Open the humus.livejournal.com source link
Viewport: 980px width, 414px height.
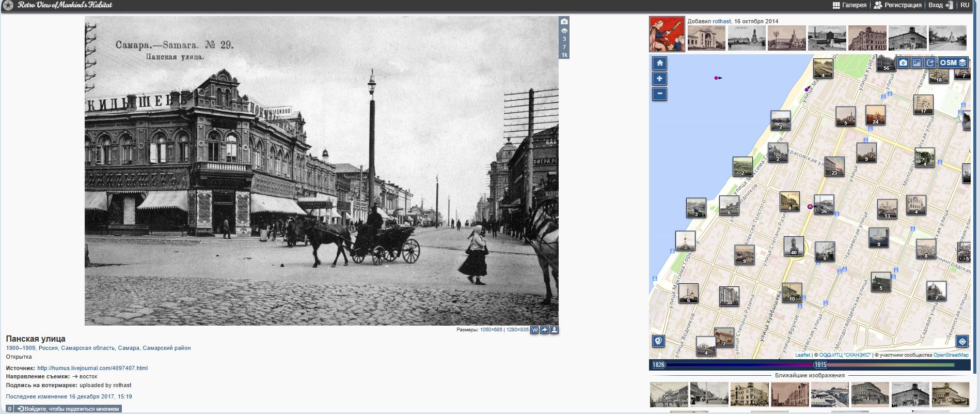[x=92, y=368]
